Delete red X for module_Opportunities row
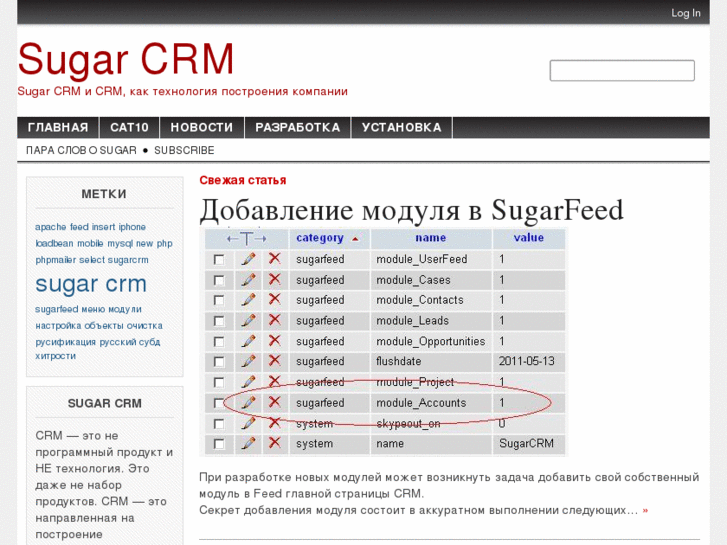Image resolution: width=727 pixels, height=545 pixels. [x=274, y=340]
